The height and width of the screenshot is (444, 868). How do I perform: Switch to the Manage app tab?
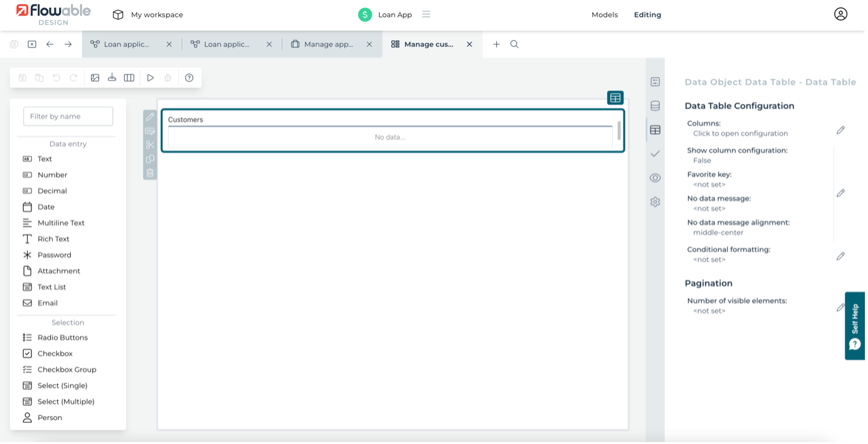coord(326,44)
